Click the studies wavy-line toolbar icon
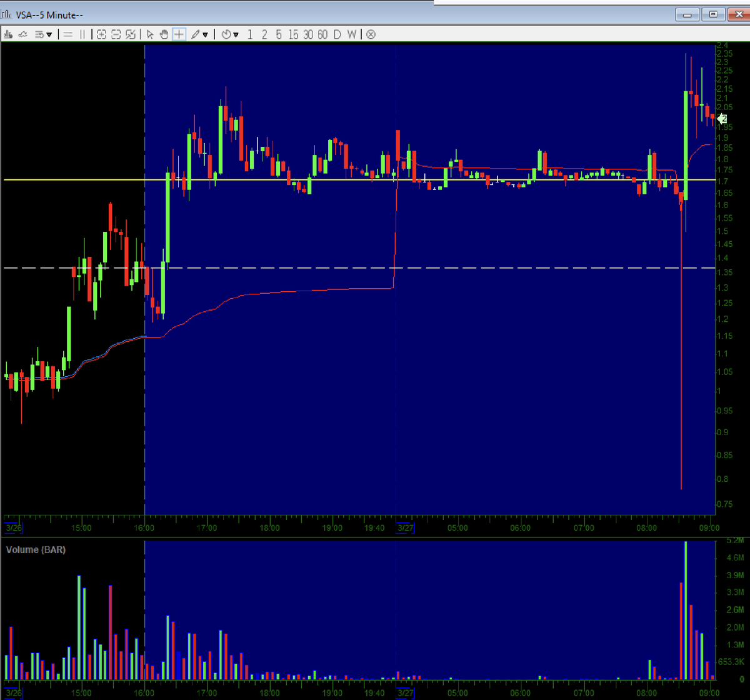The width and height of the screenshot is (750, 700). (x=23, y=34)
